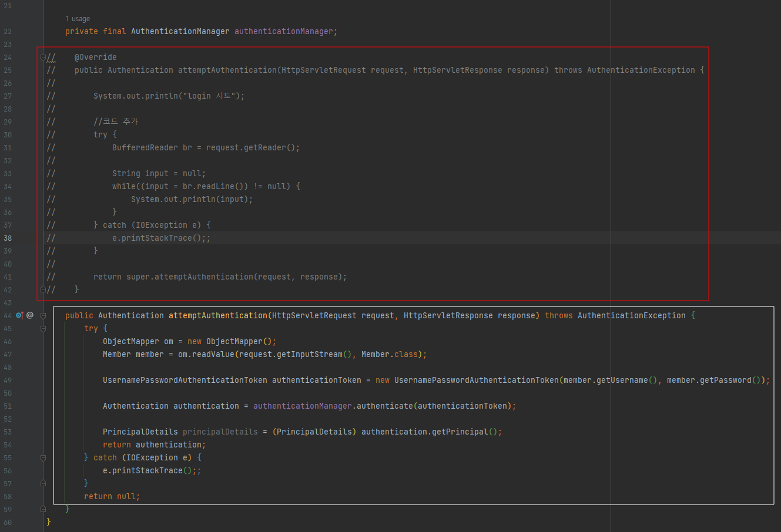This screenshot has height=532, width=781.
Task: Click line number 22 in the gutter
Action: [8, 31]
